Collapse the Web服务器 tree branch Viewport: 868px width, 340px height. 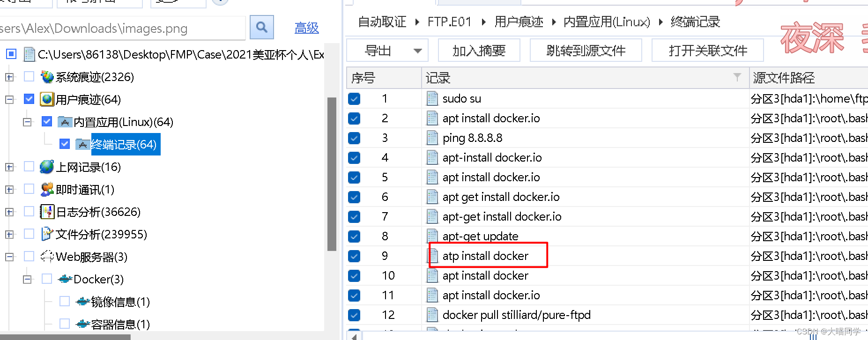[9, 256]
